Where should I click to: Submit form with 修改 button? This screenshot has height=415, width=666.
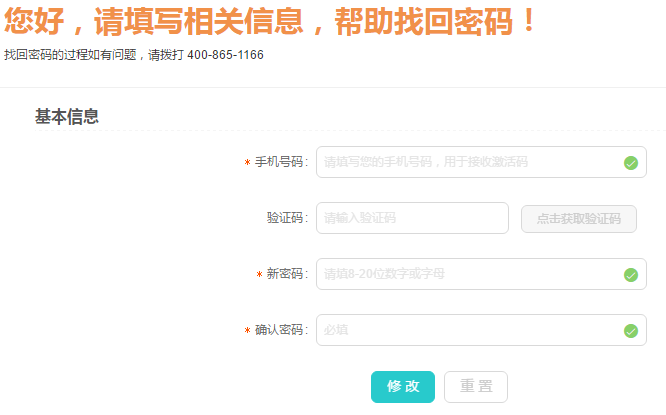click(403, 387)
